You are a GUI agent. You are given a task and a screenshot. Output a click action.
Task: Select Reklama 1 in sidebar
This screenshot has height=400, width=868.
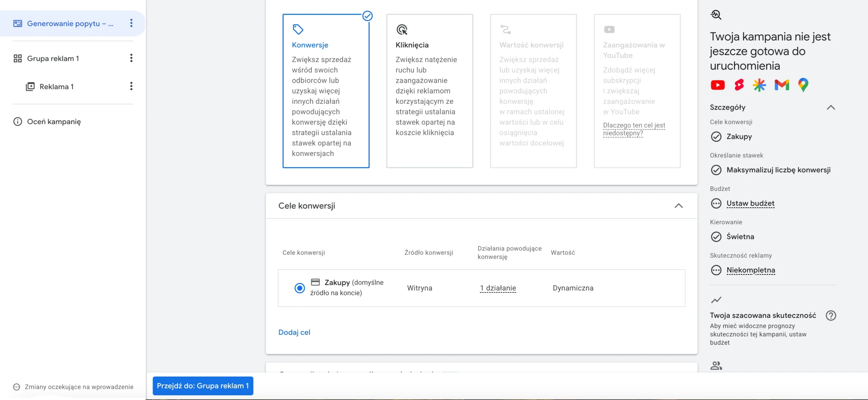click(x=57, y=87)
